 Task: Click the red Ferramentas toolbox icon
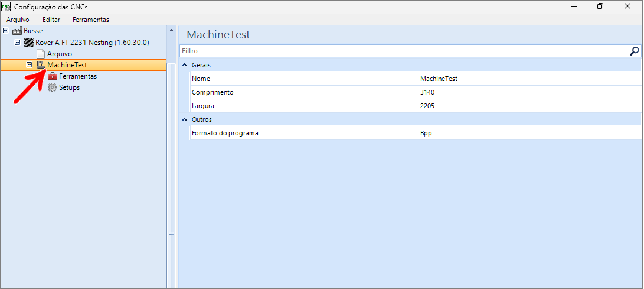(52, 76)
